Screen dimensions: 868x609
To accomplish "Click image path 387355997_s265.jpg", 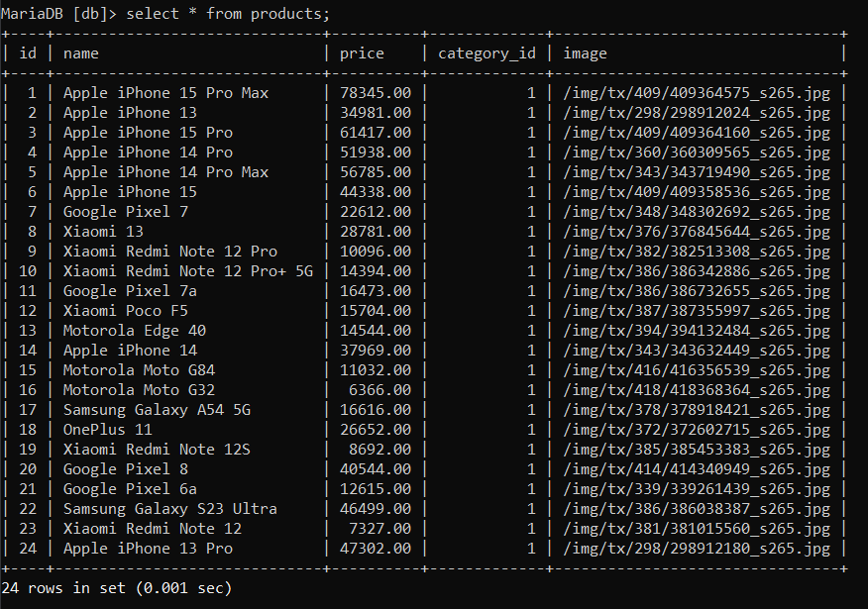I will (697, 311).
